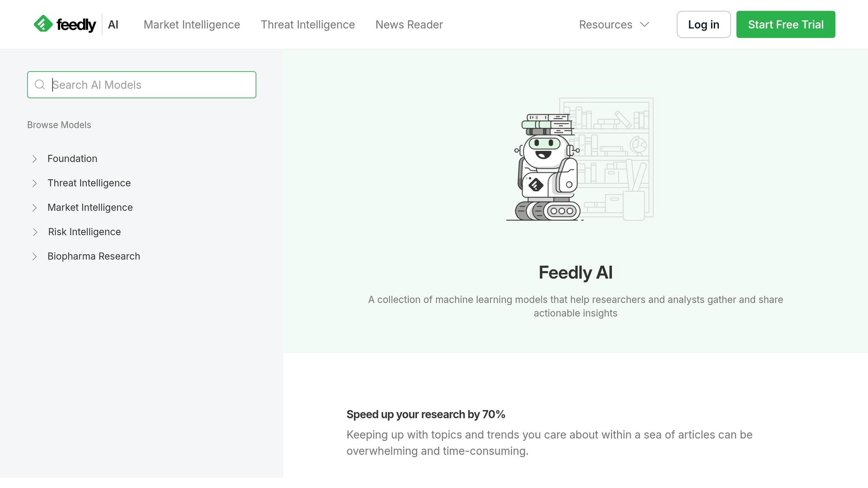Click the chevron beside Biopharma Research
This screenshot has width=868, height=488.
[35, 256]
